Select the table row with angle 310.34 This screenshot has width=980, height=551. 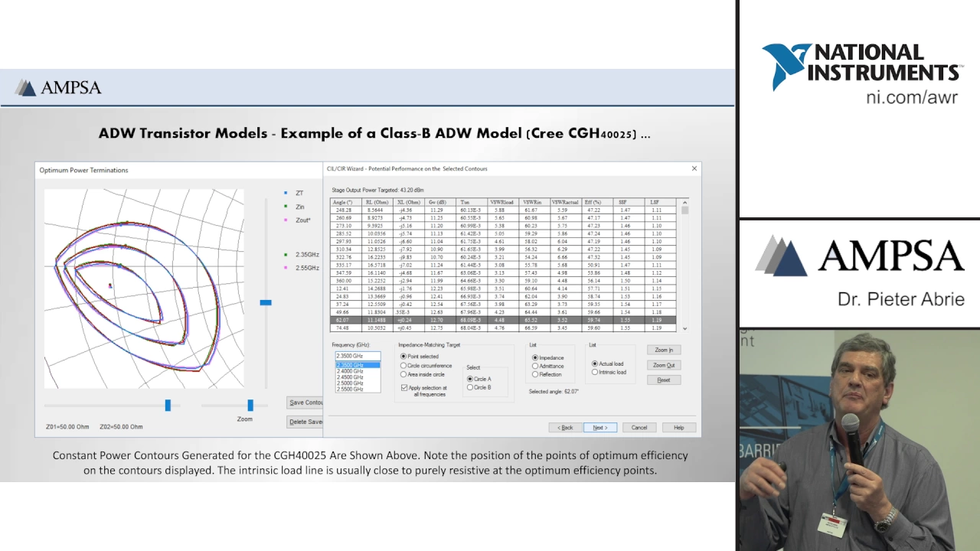coord(505,249)
